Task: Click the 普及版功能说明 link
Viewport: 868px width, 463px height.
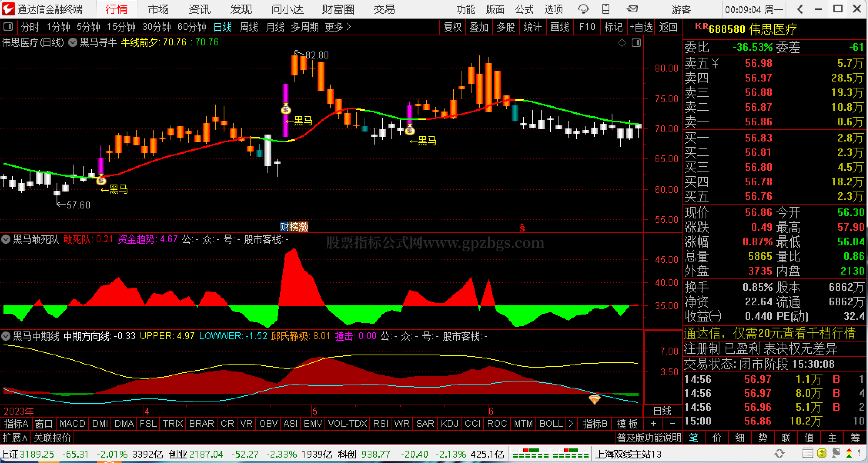Action: [x=649, y=438]
